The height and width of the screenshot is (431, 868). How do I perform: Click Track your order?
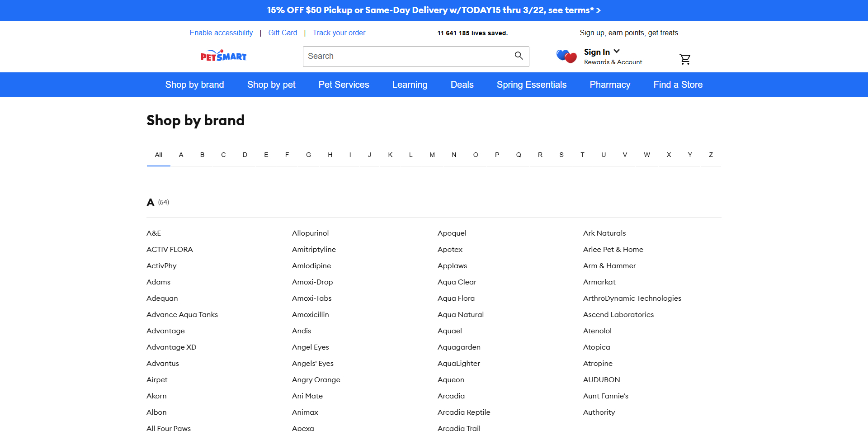pyautogui.click(x=339, y=33)
